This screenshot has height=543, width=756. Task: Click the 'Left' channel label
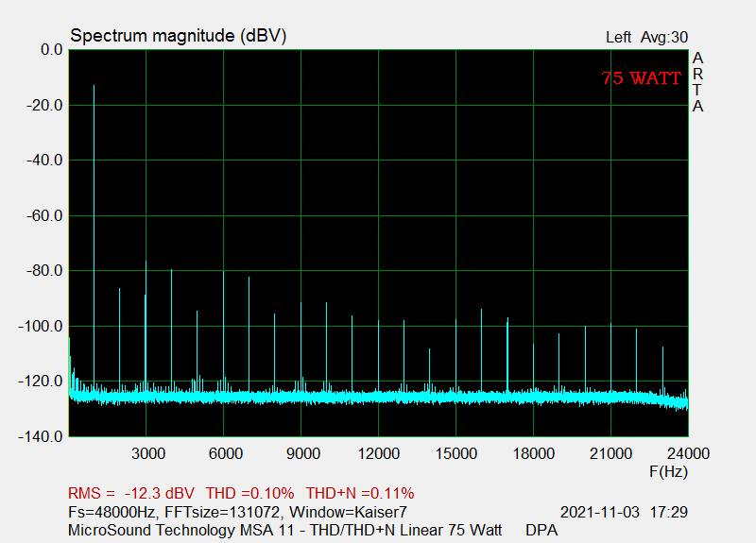point(619,37)
